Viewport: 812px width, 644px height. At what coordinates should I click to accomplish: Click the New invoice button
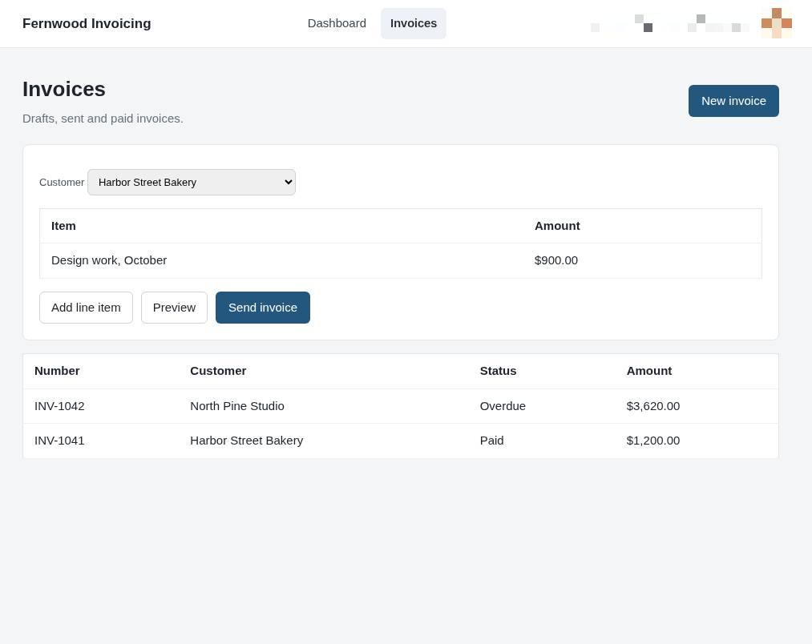(x=733, y=101)
